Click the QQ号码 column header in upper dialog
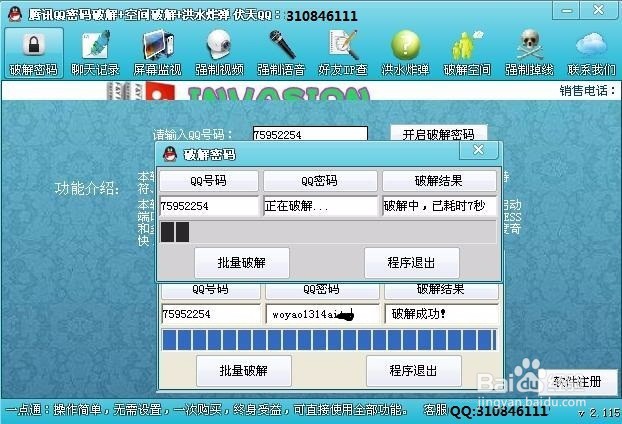 click(x=209, y=181)
